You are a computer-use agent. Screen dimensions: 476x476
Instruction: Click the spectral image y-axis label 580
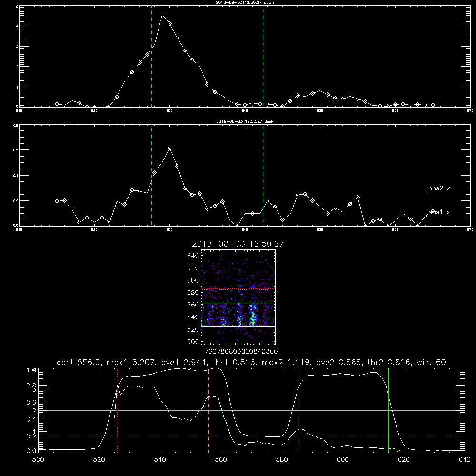click(x=193, y=293)
